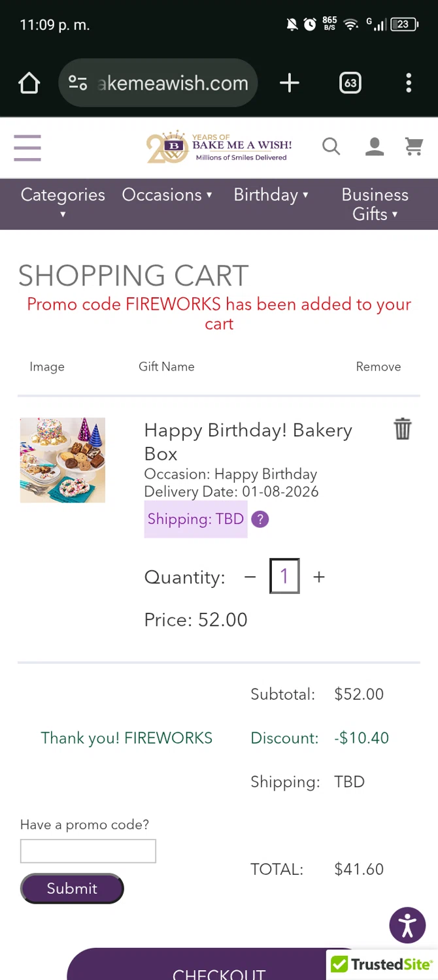The image size is (438, 980).
Task: Open browser three-dot overflow menu
Action: (x=409, y=83)
